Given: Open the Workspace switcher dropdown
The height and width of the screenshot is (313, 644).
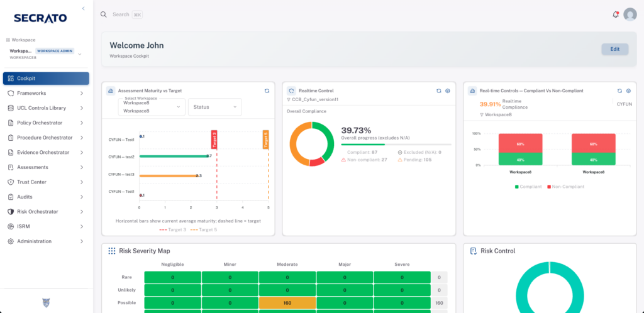Looking at the screenshot, I should [x=45, y=54].
